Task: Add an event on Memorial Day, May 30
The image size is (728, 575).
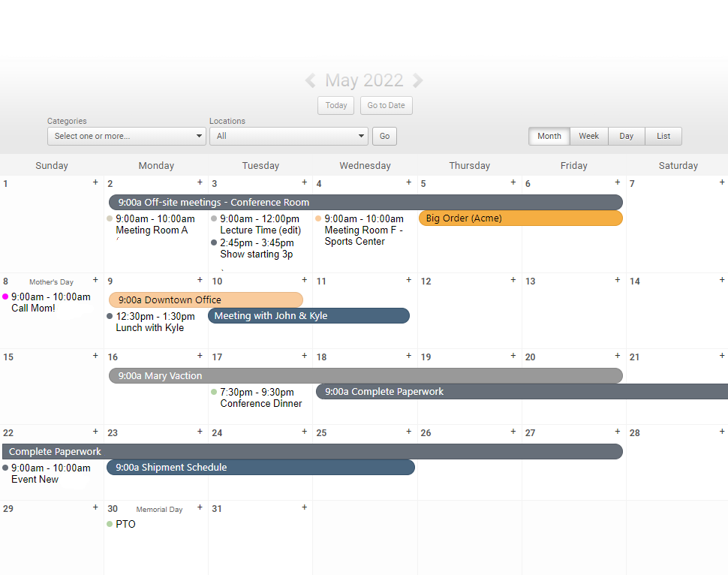Action: coord(200,507)
